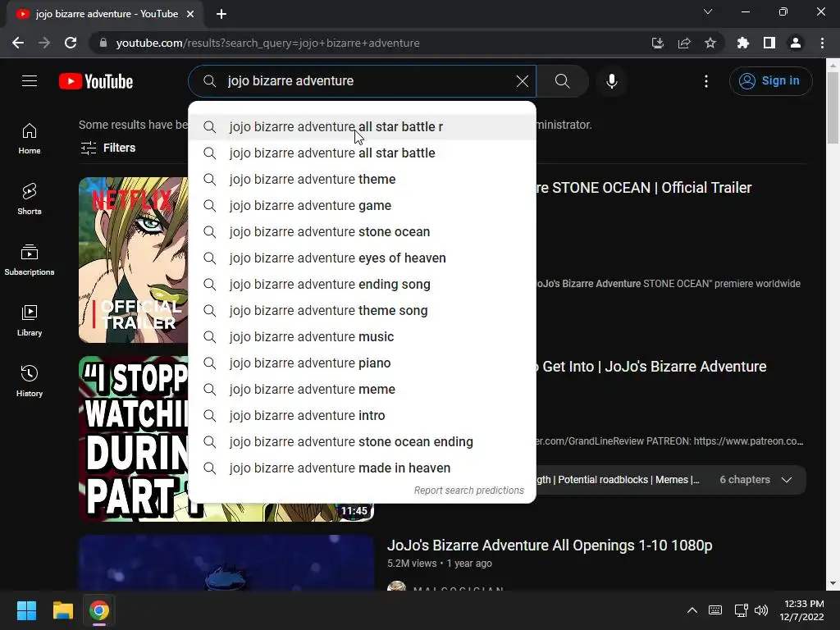840x630 pixels.
Task: Clear the search box with X icon
Action: (x=523, y=81)
